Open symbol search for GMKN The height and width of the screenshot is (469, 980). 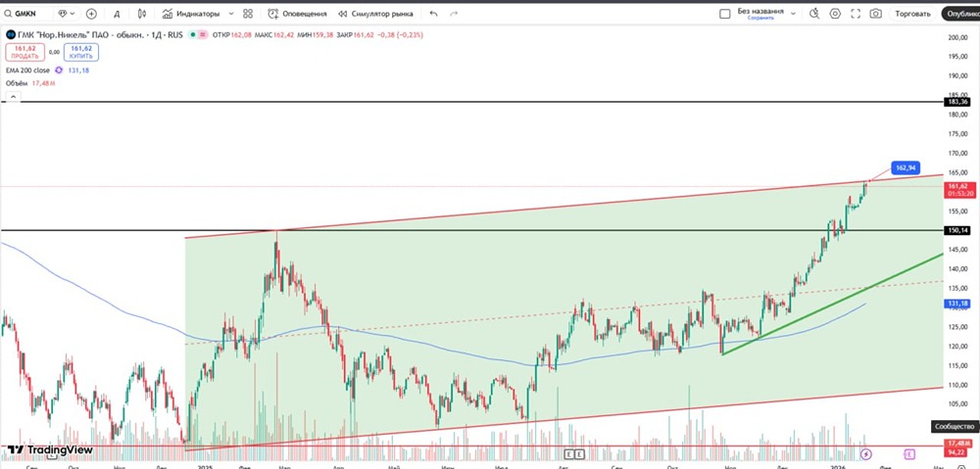25,13
